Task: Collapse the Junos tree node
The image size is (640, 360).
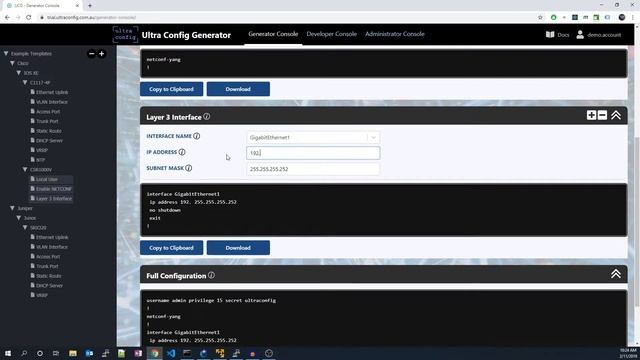Action: (x=19, y=218)
